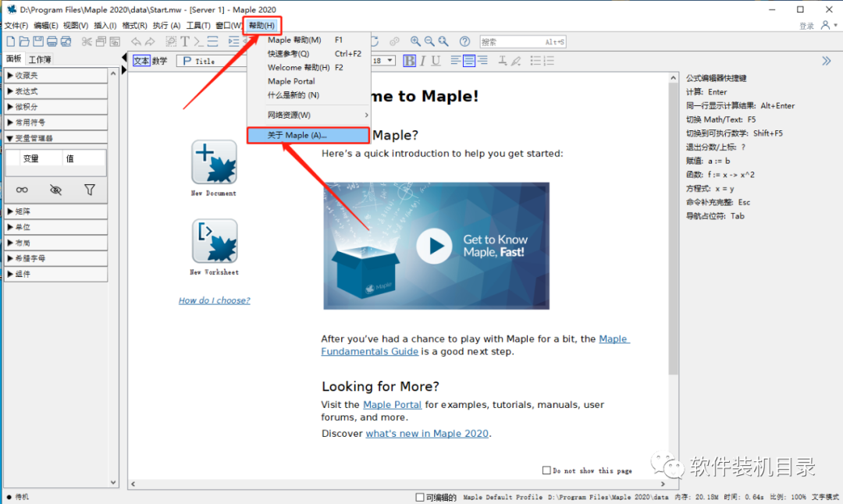Expand the 收藏夹 palette
843x504 pixels.
[x=56, y=75]
